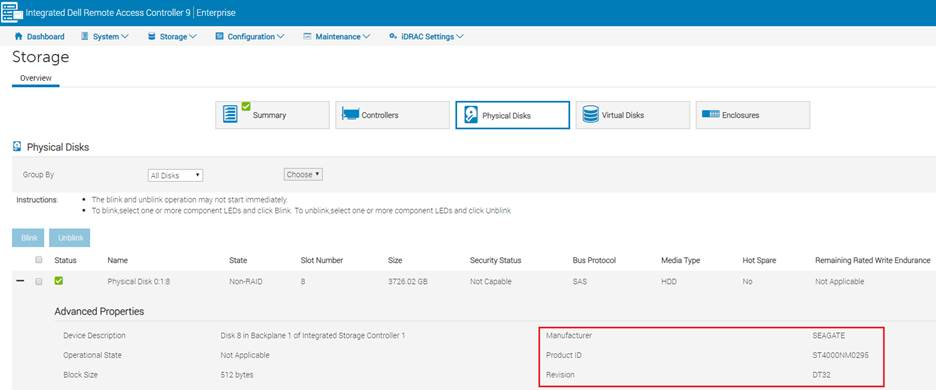Click the Remaining Rated Write Endurance header
The height and width of the screenshot is (390, 936).
point(873,260)
